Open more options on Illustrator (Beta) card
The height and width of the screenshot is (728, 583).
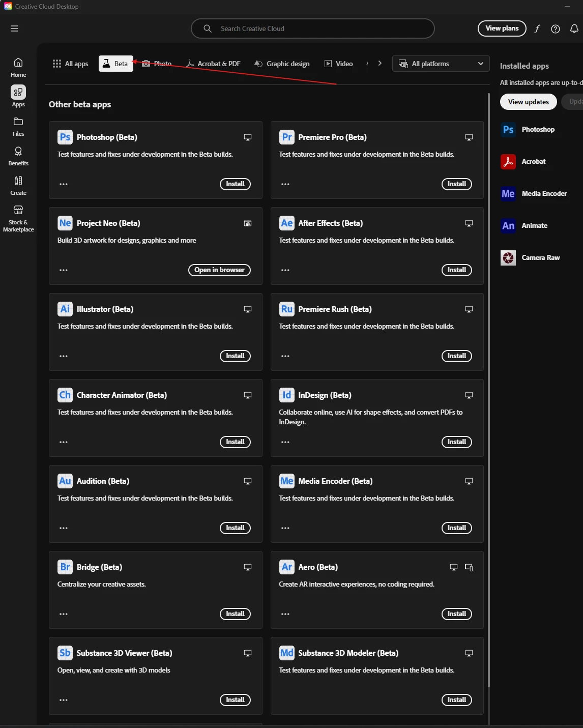pos(64,356)
